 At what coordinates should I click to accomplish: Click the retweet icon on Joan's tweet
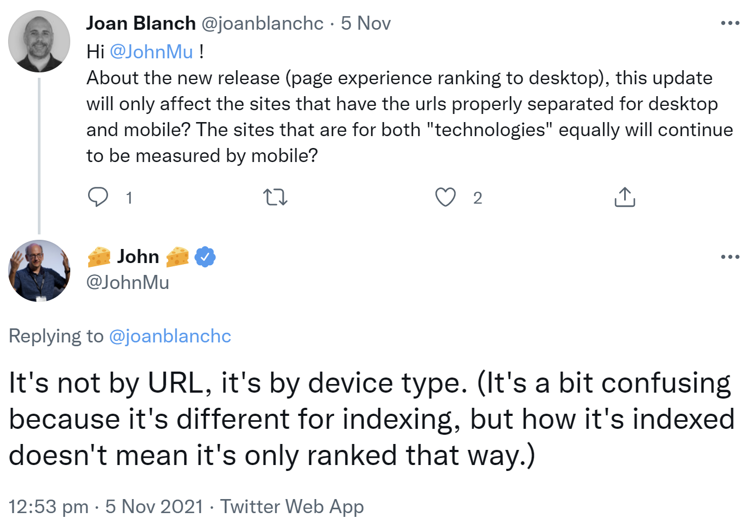coord(275,198)
